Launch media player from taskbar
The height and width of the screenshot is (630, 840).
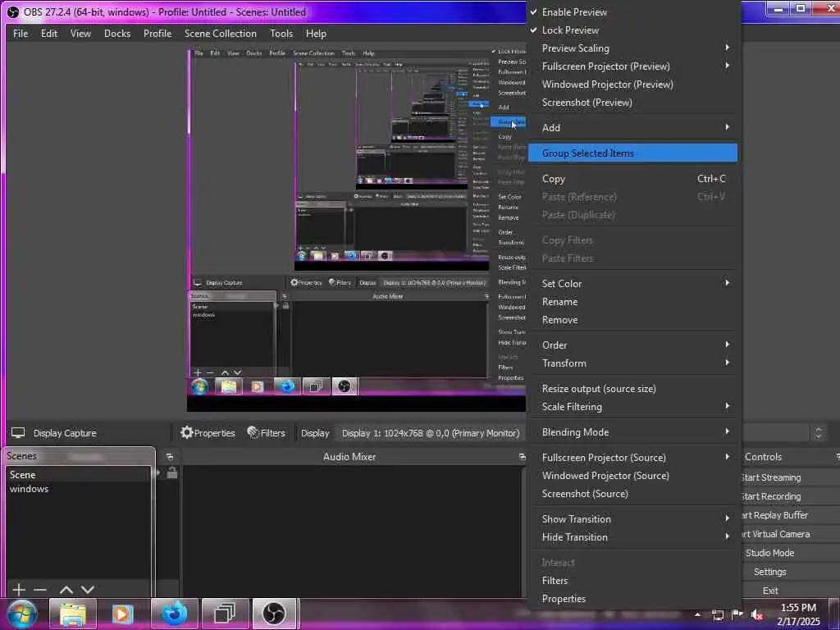click(x=123, y=614)
